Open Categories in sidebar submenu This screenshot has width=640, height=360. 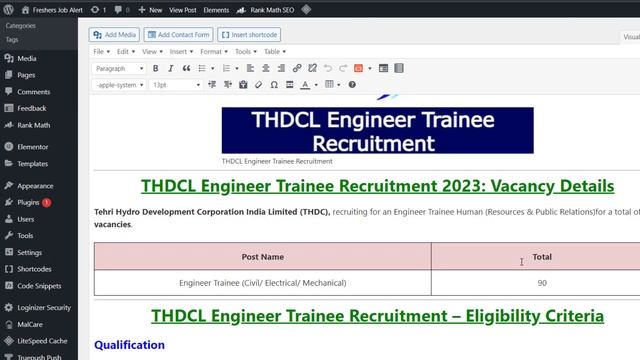[21, 26]
